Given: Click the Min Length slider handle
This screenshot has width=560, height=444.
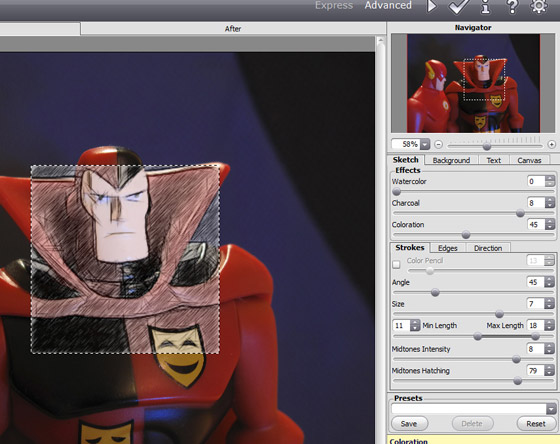Looking at the screenshot, I should [x=478, y=336].
